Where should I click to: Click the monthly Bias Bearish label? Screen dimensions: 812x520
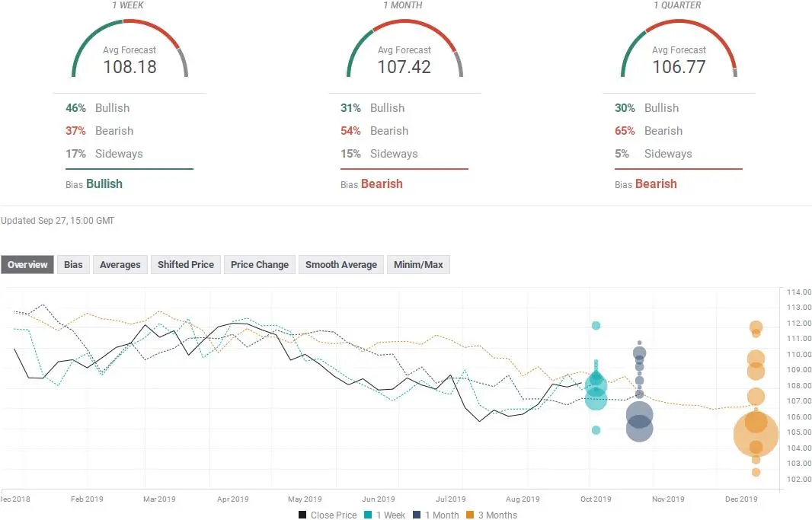click(372, 183)
